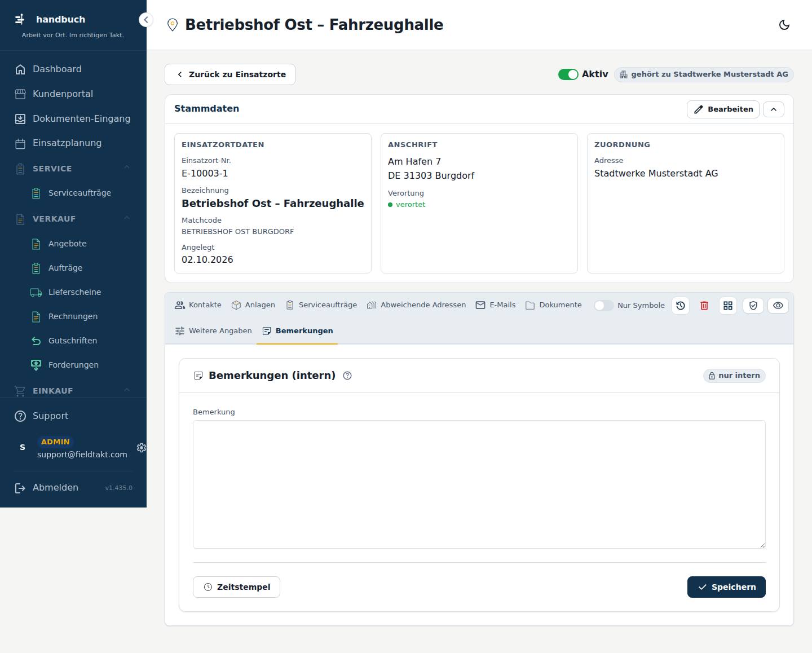Click into the Bemerkung text area
This screenshot has height=653, width=812.
click(479, 484)
